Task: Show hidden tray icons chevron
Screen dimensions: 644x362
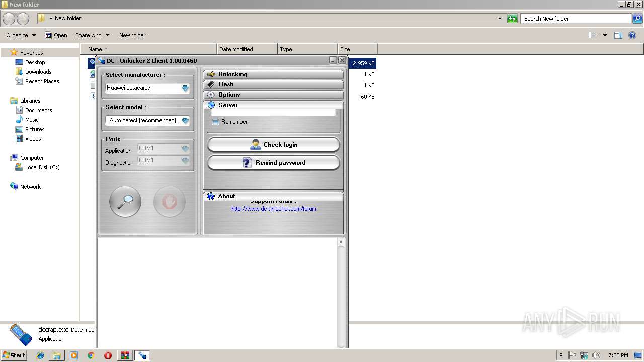Action: click(x=561, y=355)
